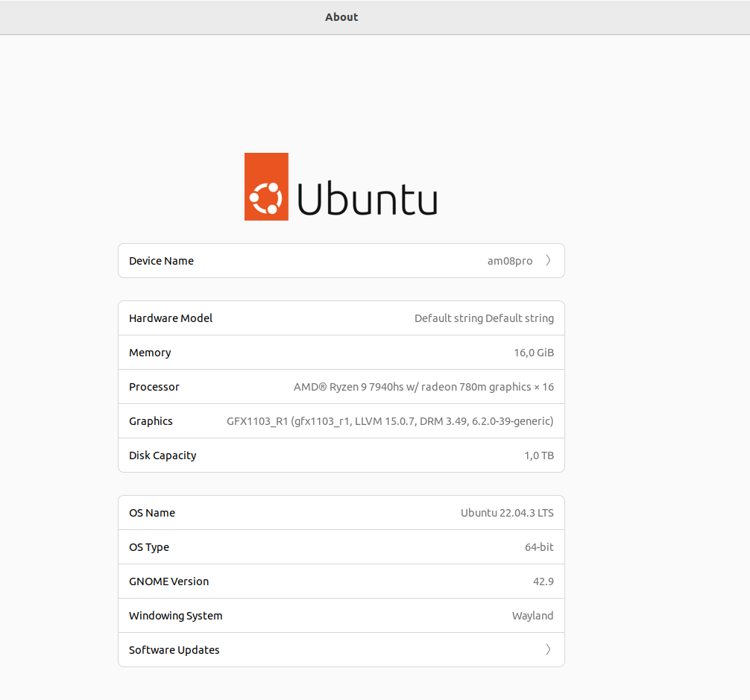Click the 1,0 TB disk value

click(539, 455)
